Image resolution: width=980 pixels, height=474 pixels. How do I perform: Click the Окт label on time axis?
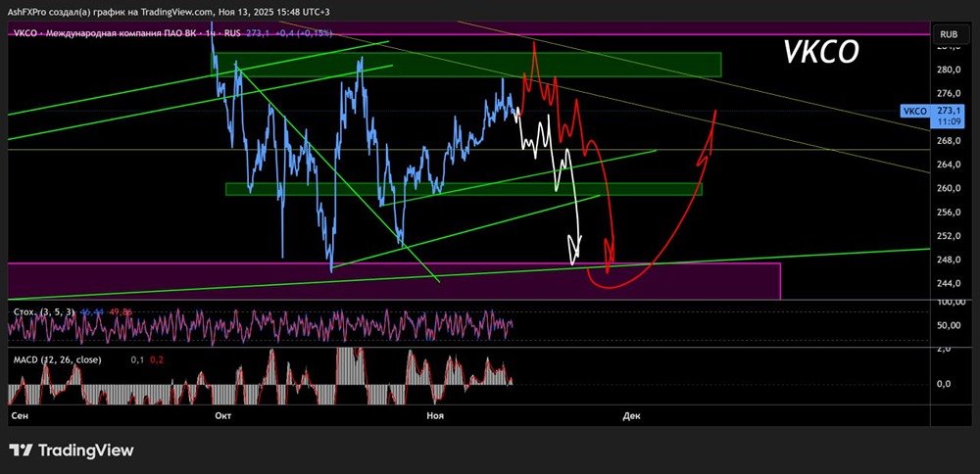click(x=221, y=415)
